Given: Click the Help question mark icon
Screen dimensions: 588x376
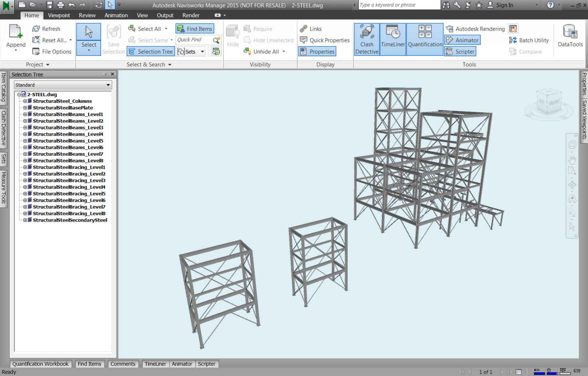Looking at the screenshot, I should [x=550, y=5].
